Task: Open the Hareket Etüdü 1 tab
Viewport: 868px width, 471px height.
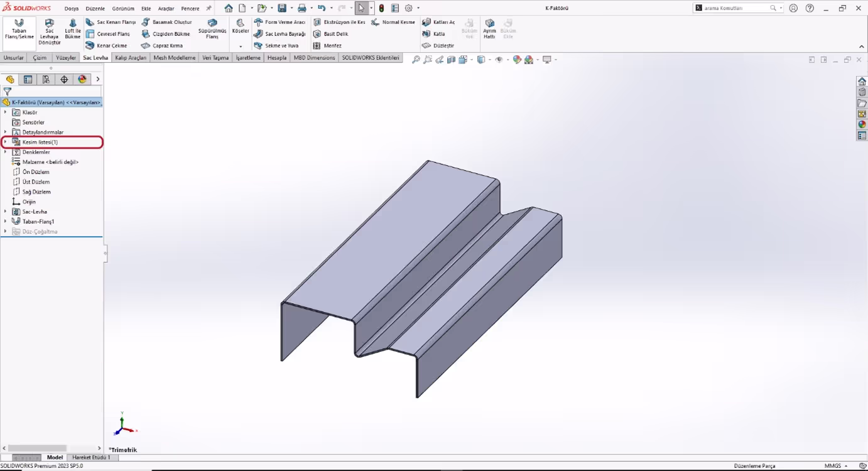Action: point(91,457)
